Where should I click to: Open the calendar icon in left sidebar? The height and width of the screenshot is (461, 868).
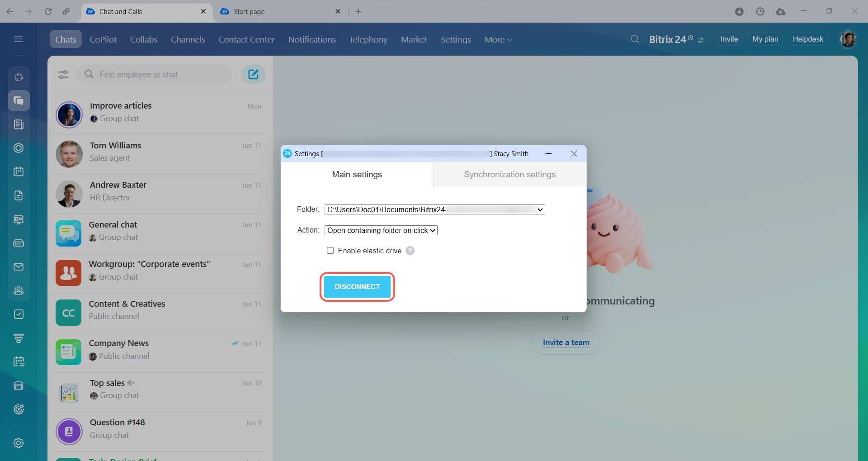pos(19,172)
